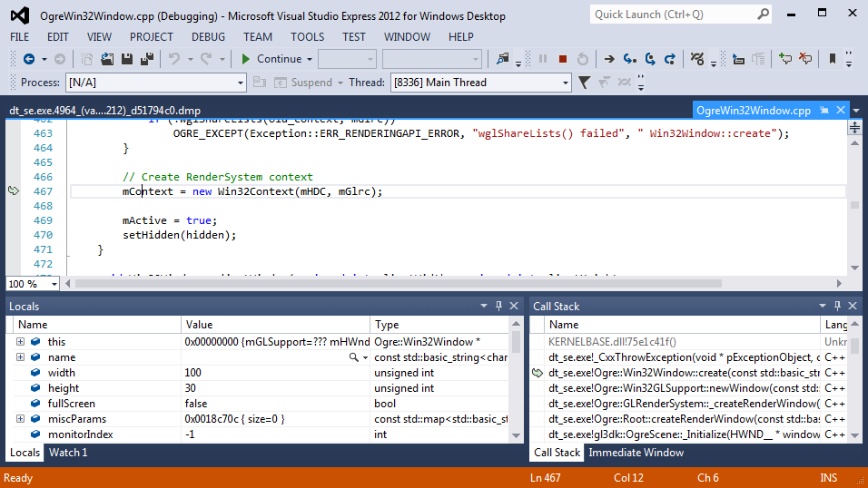This screenshot has width=868, height=488.
Task: Click line 467 mContext code line
Action: click(252, 191)
